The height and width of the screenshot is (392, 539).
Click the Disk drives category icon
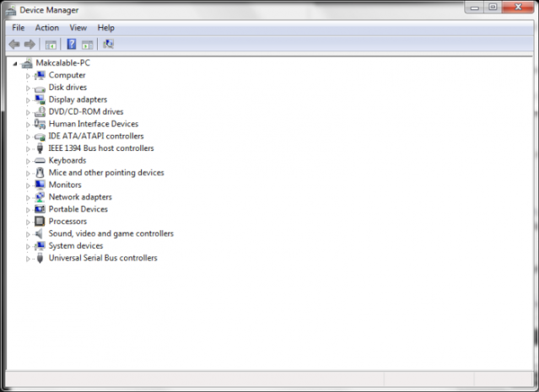[40, 89]
